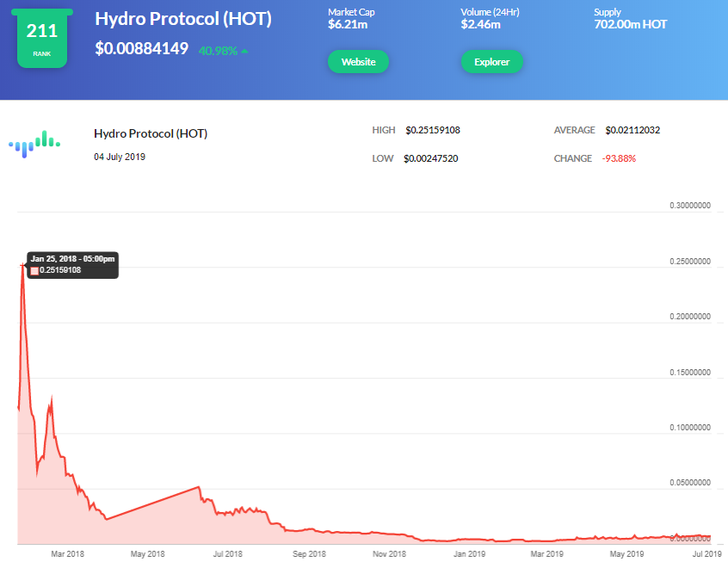Click the Nov 2018 x-axis label
The height and width of the screenshot is (568, 728).
point(389,554)
